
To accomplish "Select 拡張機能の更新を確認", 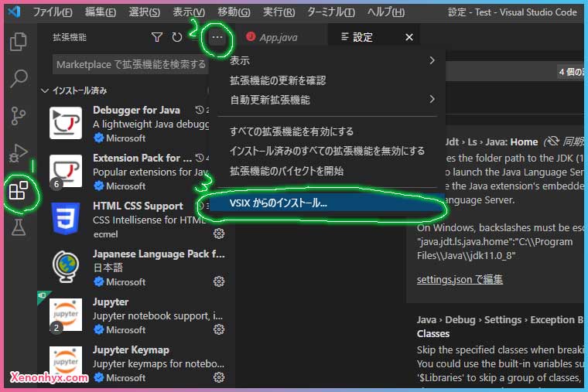I will point(328,80).
